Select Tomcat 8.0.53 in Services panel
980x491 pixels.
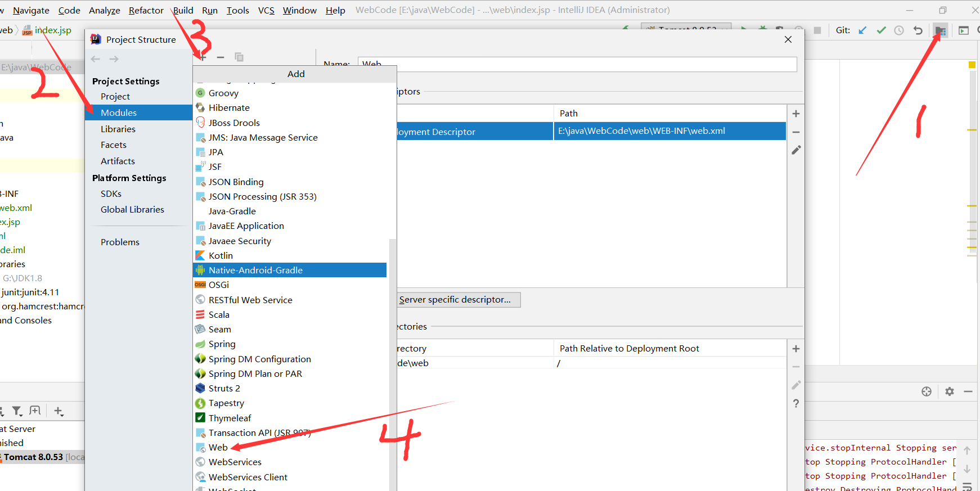point(42,457)
